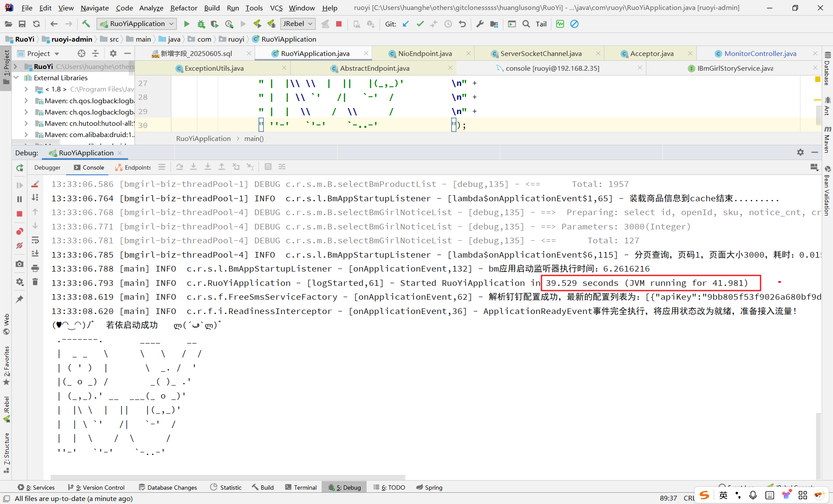
Task: Stop the running debug session
Action: [x=20, y=214]
